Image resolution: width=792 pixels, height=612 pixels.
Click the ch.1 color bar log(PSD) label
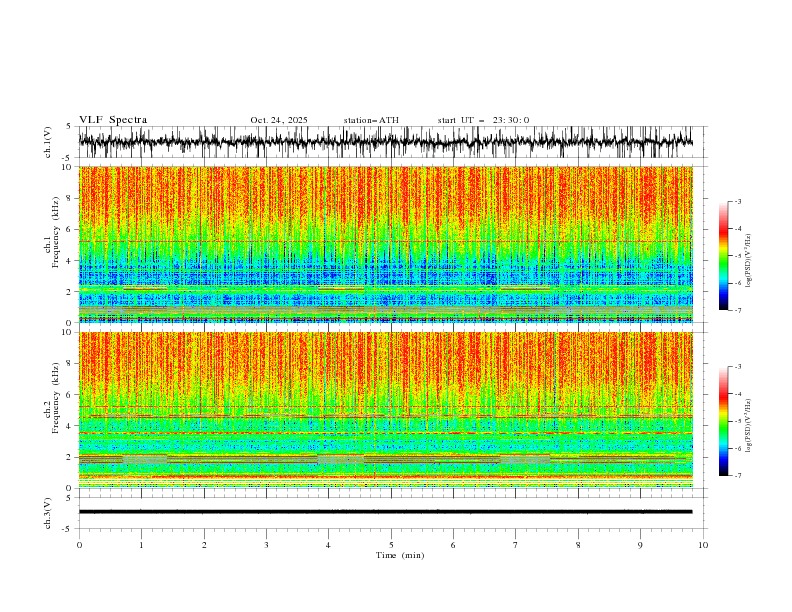click(749, 261)
